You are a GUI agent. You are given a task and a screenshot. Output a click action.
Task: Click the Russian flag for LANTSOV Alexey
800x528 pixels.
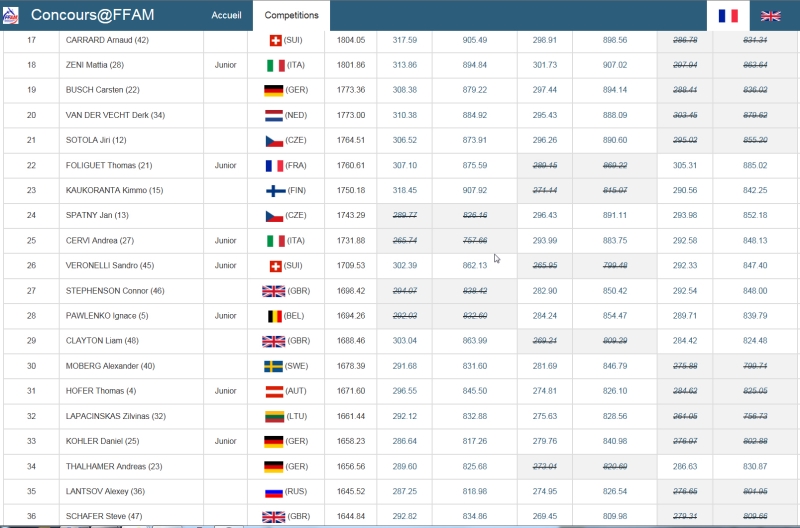273,491
